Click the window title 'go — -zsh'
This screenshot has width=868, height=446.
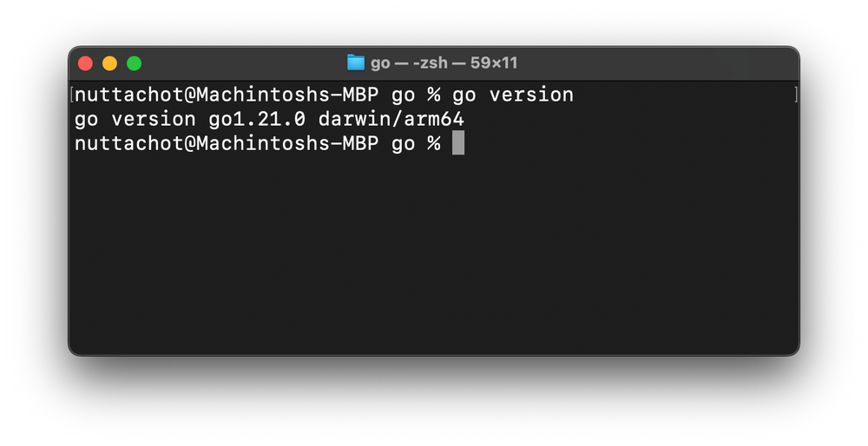(409, 63)
